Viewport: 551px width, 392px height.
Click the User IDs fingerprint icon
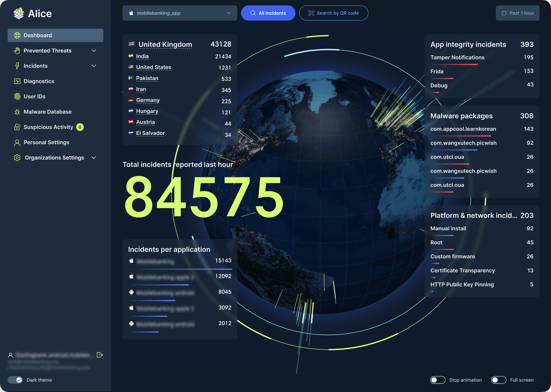point(17,97)
